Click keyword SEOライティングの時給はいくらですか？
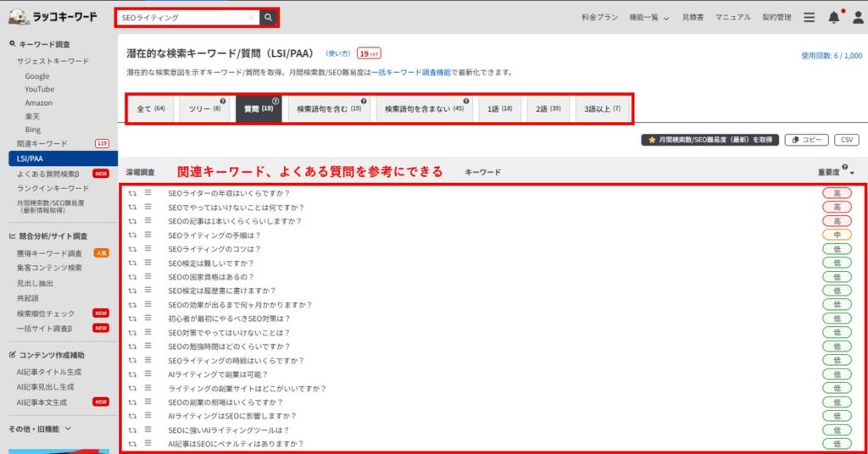The image size is (868, 454). point(236,361)
